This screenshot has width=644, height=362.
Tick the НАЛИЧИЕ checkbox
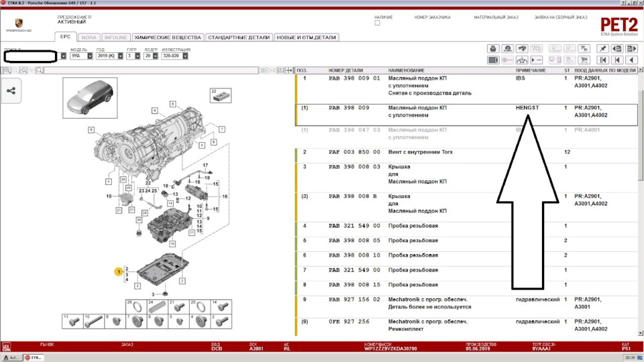coord(377,23)
